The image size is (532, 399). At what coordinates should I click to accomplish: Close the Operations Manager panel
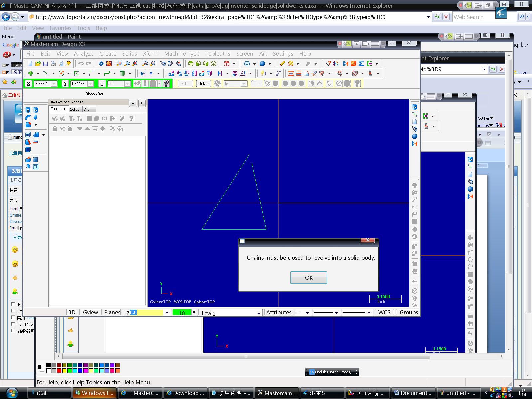tap(142, 103)
